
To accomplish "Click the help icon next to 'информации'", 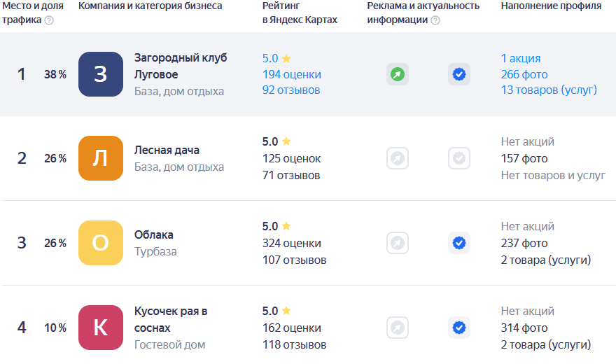I will pyautogui.click(x=435, y=20).
